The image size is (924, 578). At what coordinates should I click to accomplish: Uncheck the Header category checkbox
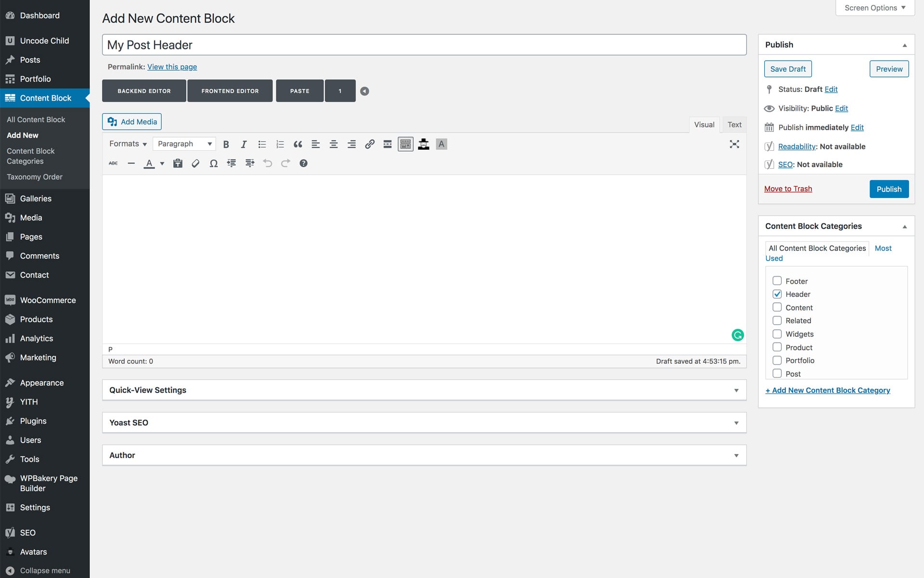point(777,294)
